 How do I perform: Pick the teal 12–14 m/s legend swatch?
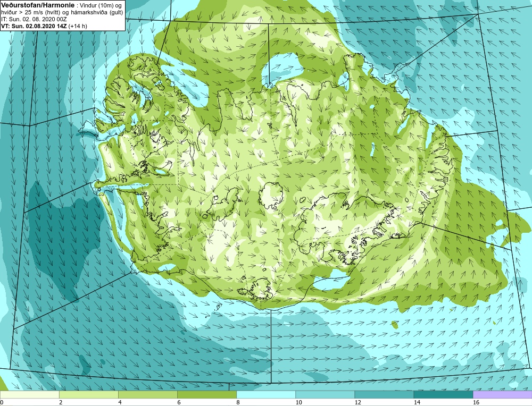pos(384,395)
